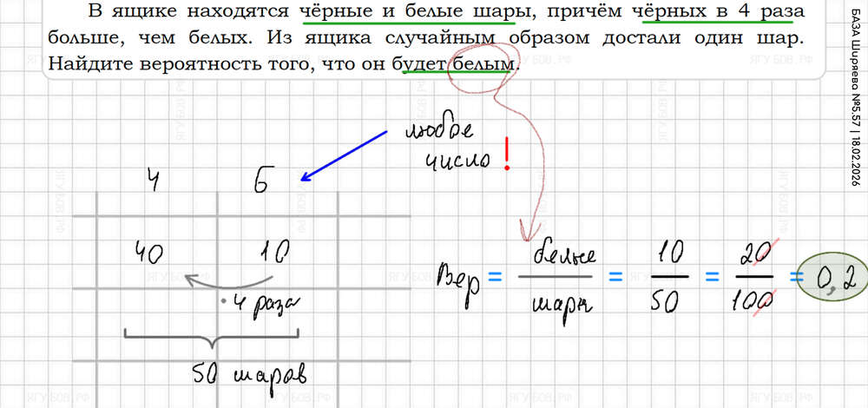
Task: Click the first blue equals sign after Вер
Action: 495,278
